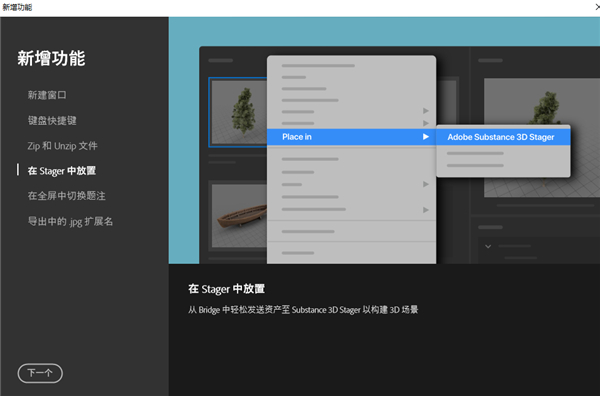The width and height of the screenshot is (600, 396).
Task: Click the 下一个 button
Action: tap(40, 373)
